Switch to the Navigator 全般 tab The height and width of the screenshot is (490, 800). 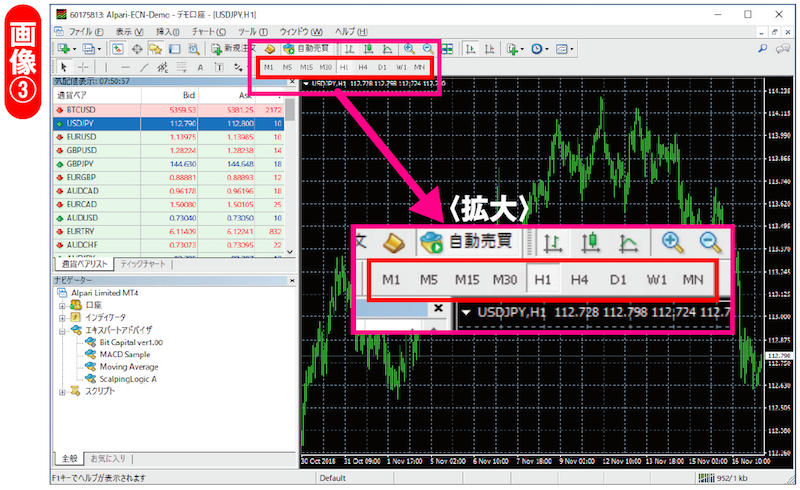coord(69,458)
